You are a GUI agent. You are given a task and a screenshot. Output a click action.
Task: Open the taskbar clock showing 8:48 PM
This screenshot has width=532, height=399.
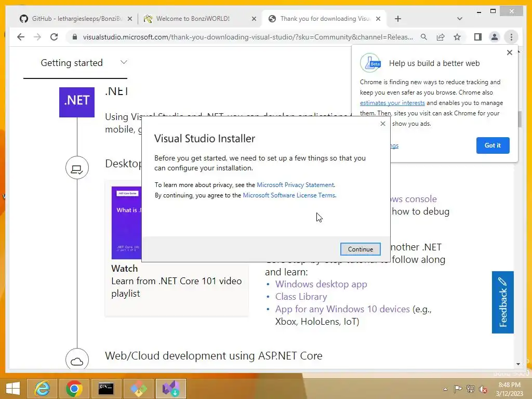pos(509,389)
